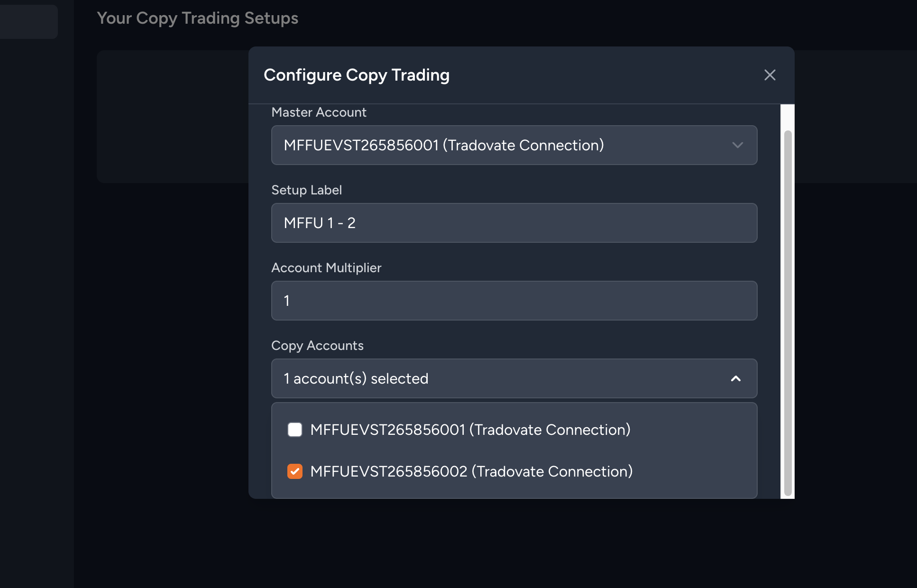Viewport: 917px width, 588px height.
Task: Click the Setup Label input field
Action: pyautogui.click(x=514, y=223)
